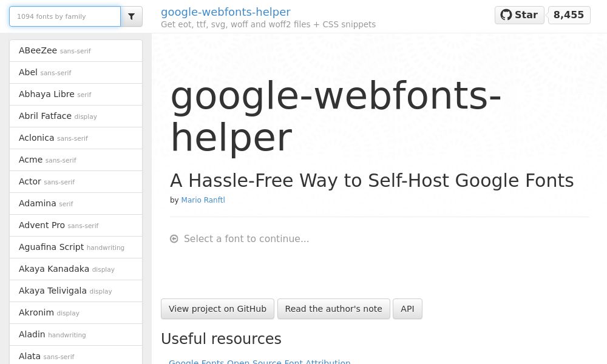Click the font filter funnel icon
This screenshot has width=607, height=364.
131,16
